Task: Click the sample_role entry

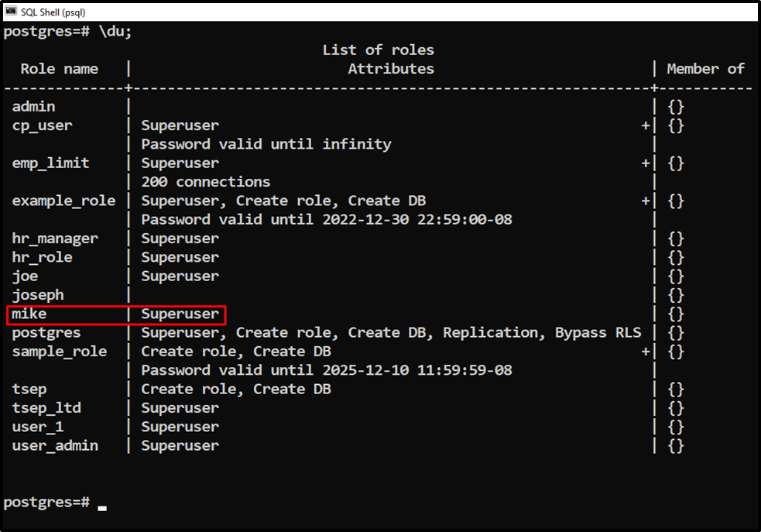Action: pyautogui.click(x=59, y=351)
